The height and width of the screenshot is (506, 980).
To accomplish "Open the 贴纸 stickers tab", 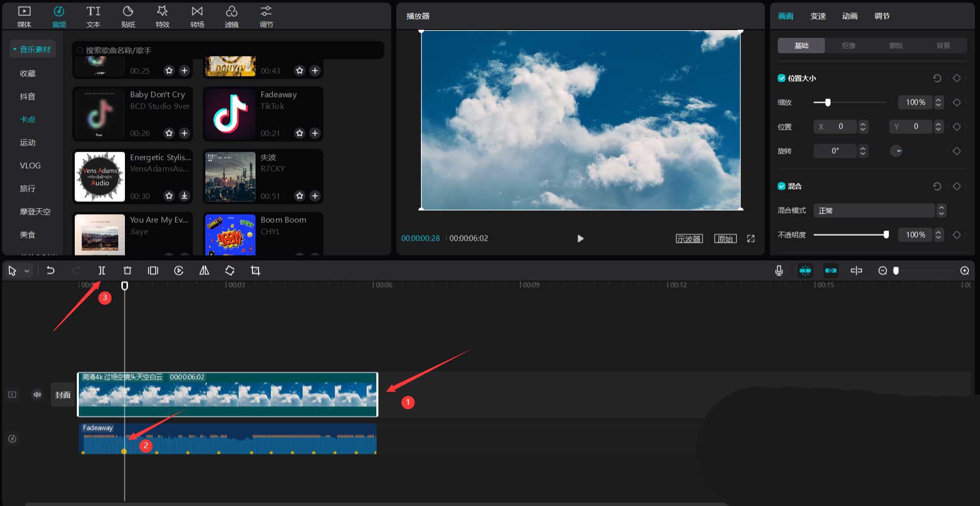I will [x=128, y=16].
